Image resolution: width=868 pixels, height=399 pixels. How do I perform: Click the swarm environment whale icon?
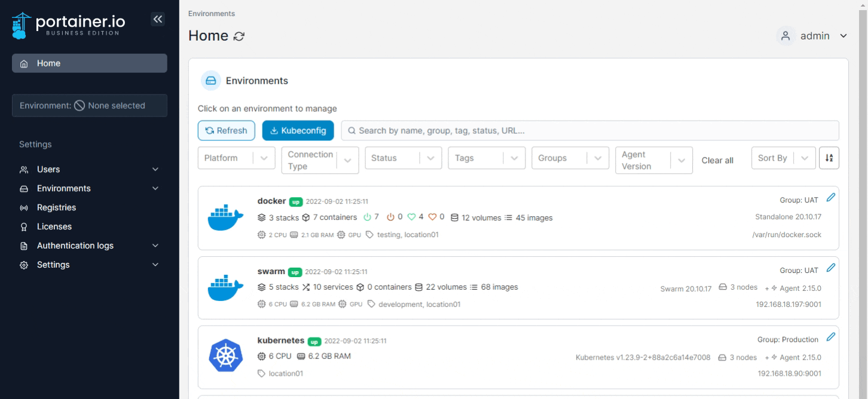(225, 288)
